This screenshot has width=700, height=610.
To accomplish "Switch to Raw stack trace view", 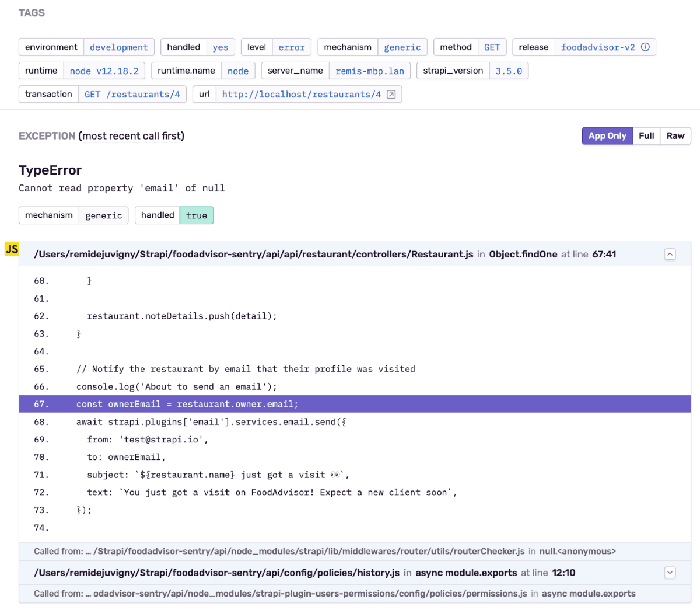I will (x=675, y=136).
